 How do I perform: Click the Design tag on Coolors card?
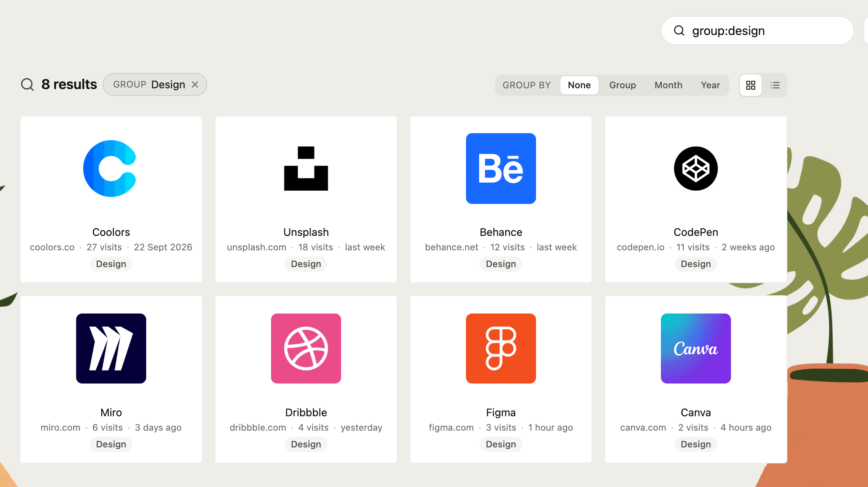click(111, 264)
